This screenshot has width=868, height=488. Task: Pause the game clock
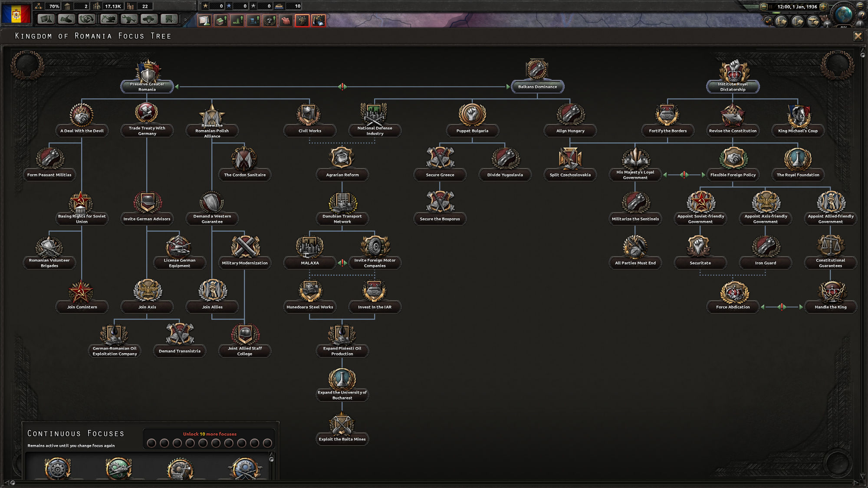771,7
